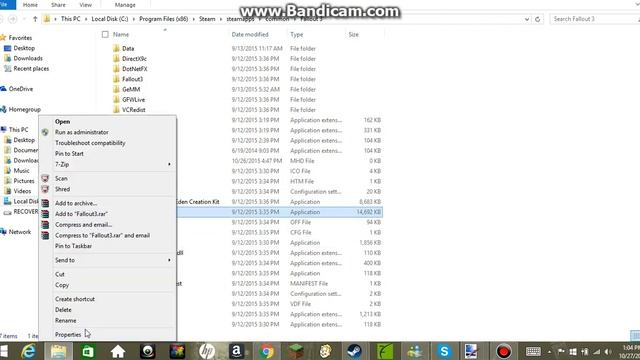This screenshot has height=360, width=640.
Task: Select Create shortcut
Action: point(75,299)
